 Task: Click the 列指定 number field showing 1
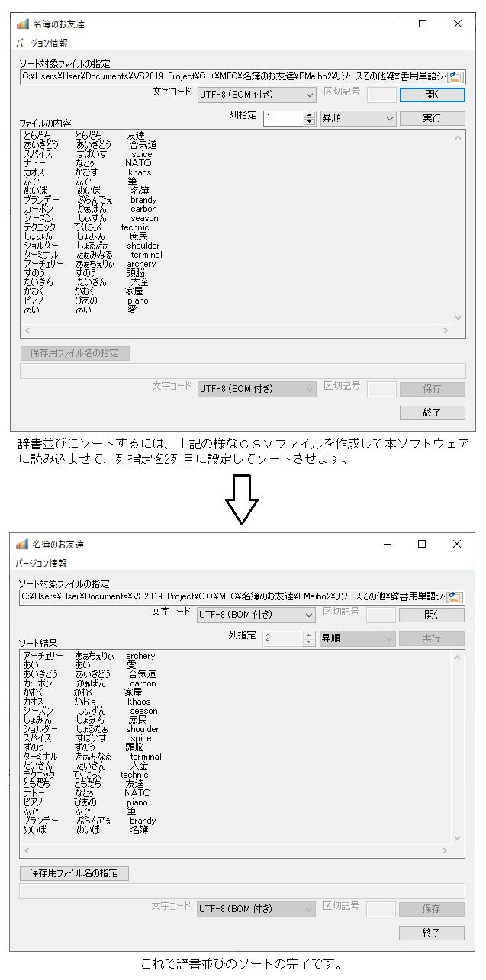point(283,118)
